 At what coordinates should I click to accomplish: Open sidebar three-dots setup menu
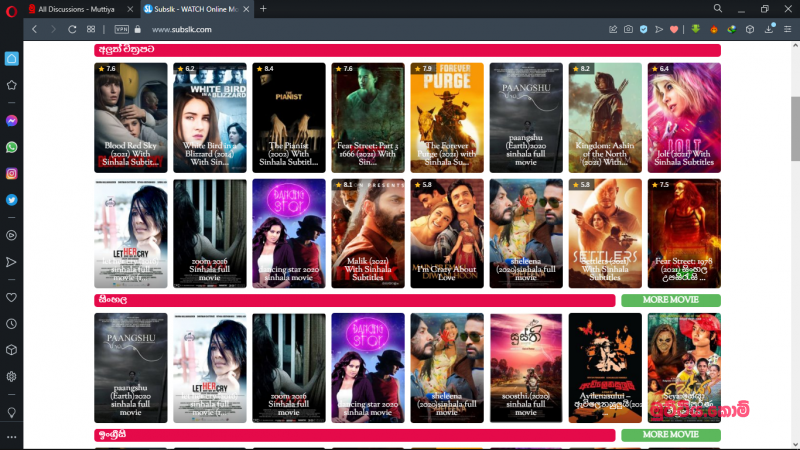[12, 437]
